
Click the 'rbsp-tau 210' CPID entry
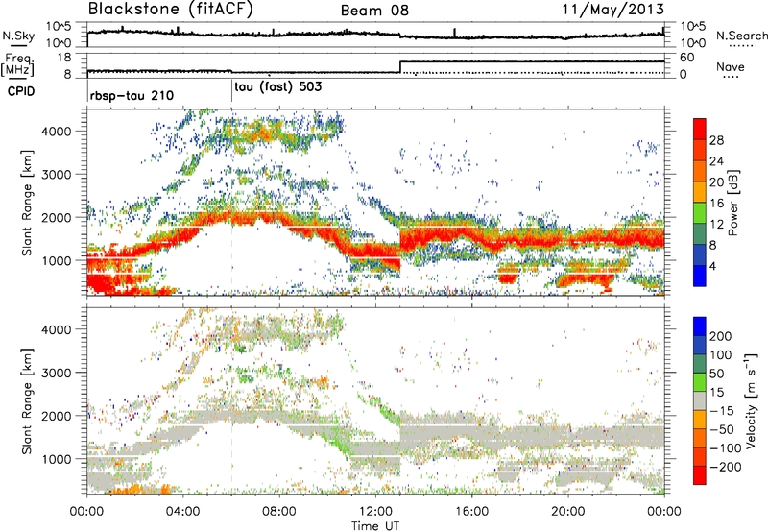132,95
